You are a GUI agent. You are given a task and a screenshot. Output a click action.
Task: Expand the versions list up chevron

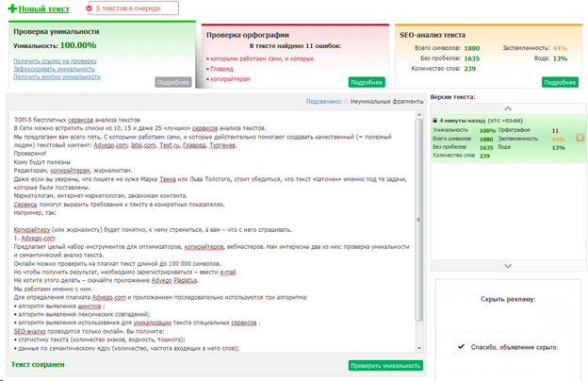[508, 108]
